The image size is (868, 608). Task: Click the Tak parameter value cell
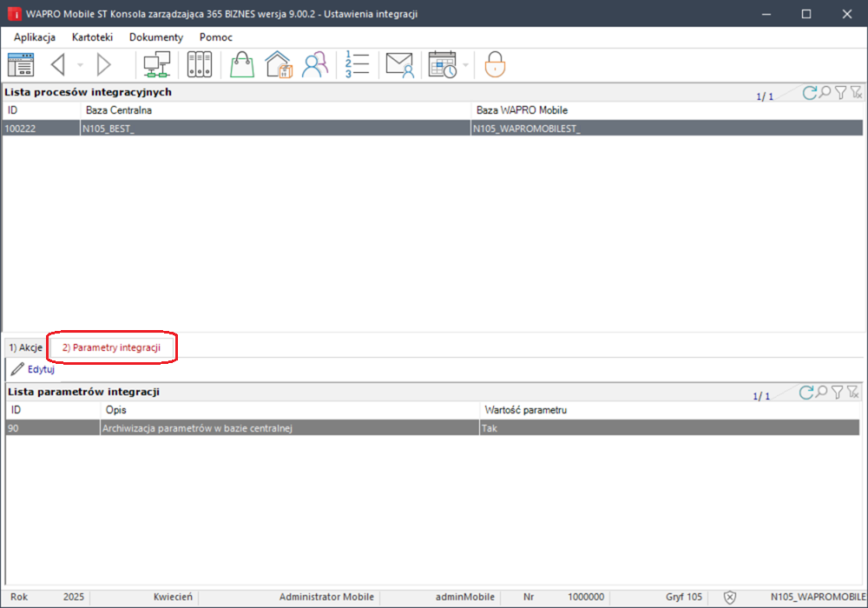pos(668,428)
